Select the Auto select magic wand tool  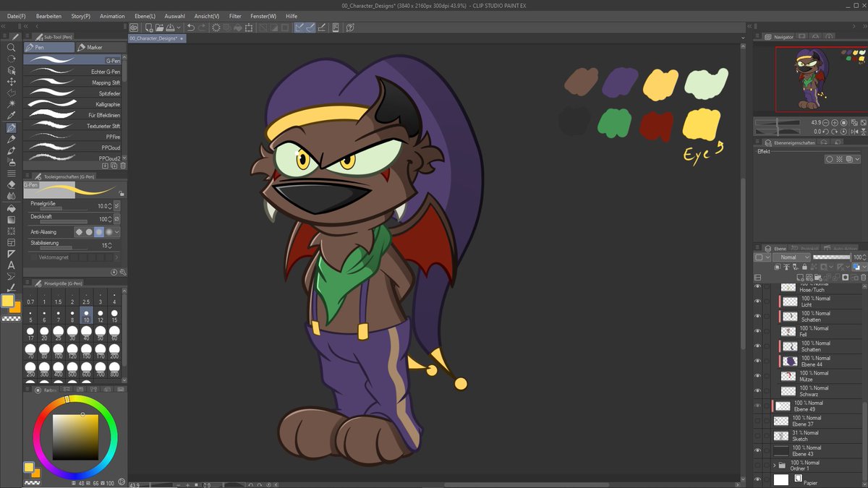click(11, 104)
